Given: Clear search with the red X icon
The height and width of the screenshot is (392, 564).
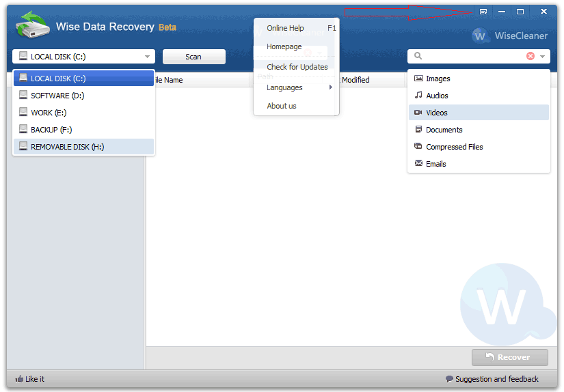Looking at the screenshot, I should pyautogui.click(x=531, y=56).
